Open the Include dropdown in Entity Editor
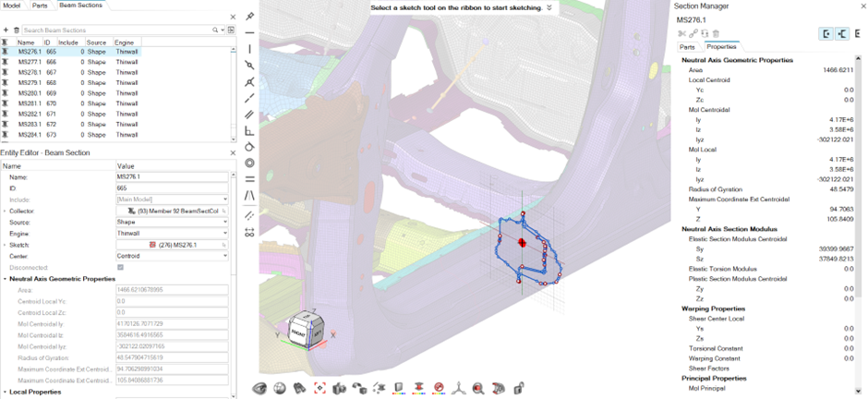The height and width of the screenshot is (399, 868). (172, 199)
